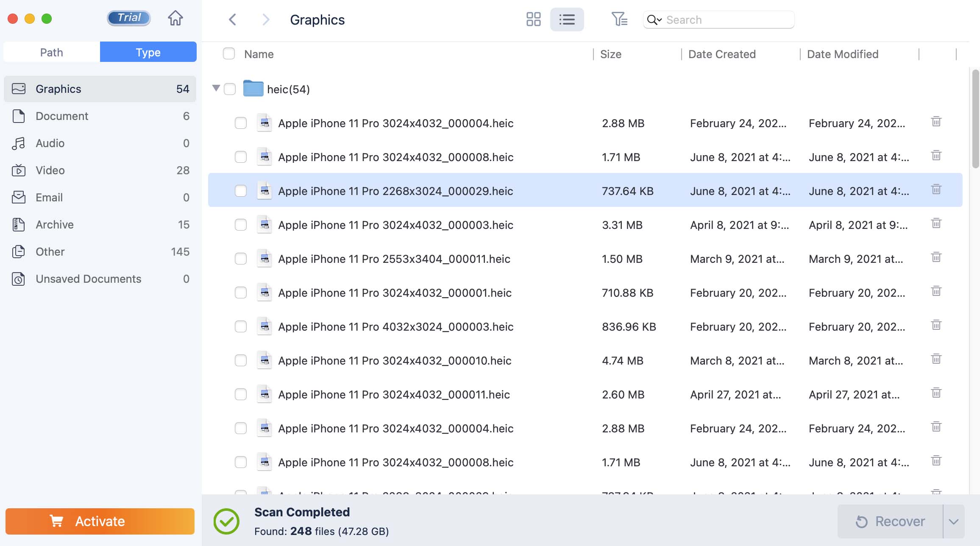
Task: Click the 836.96 KB size cell
Action: 629,327
